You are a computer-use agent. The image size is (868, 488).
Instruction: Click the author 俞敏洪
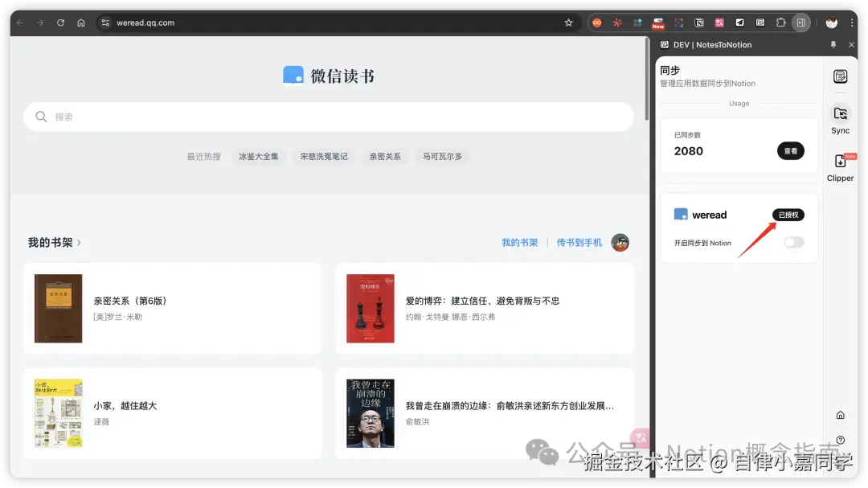click(417, 421)
